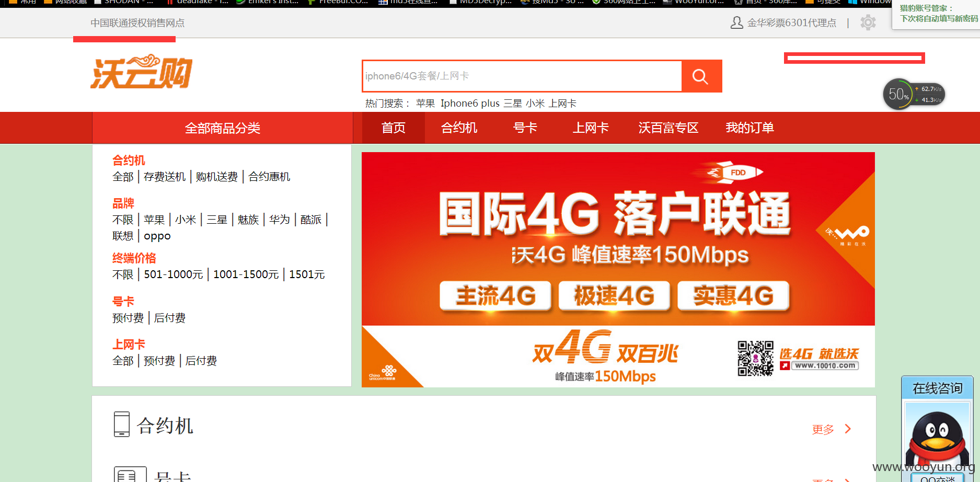Open the QR code in banner
The width and height of the screenshot is (980, 482).
pos(755,359)
